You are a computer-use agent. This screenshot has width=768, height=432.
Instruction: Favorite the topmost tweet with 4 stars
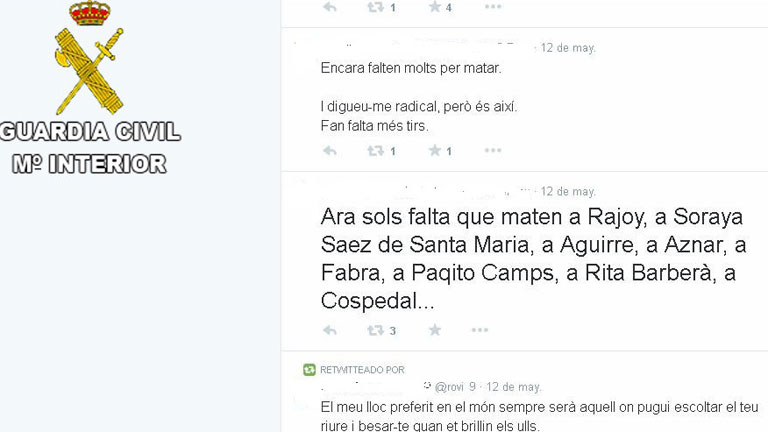coord(434,6)
